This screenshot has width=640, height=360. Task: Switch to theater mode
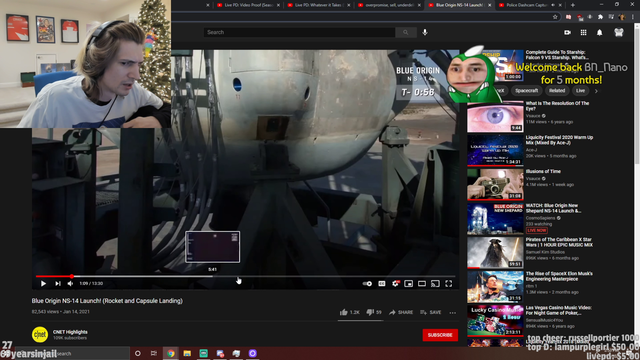[422, 284]
